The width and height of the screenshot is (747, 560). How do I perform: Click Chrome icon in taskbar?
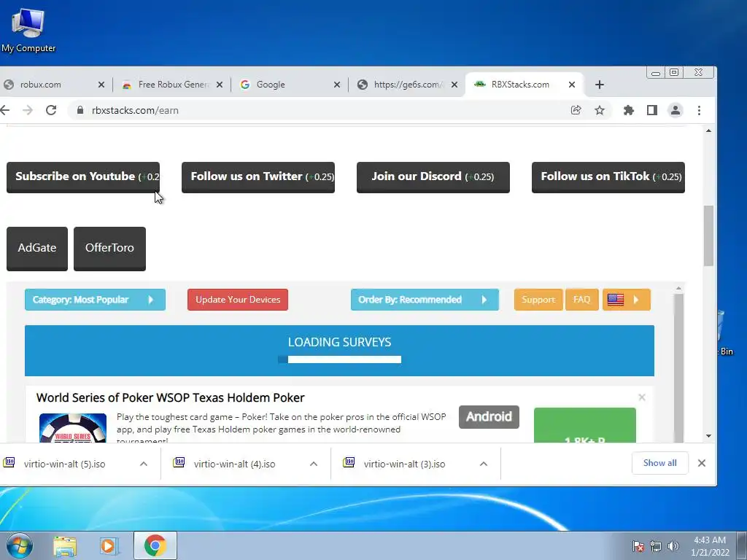(155, 545)
